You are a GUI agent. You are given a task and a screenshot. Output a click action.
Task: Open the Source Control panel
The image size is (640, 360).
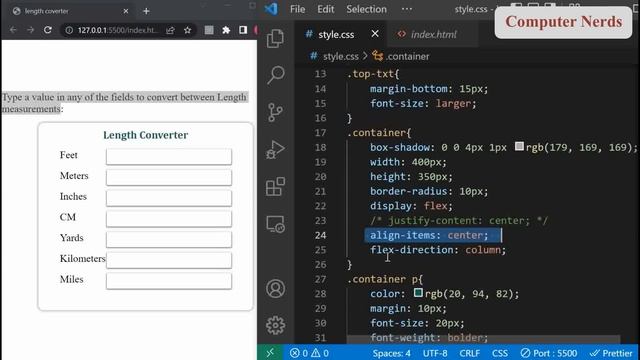tap(276, 112)
